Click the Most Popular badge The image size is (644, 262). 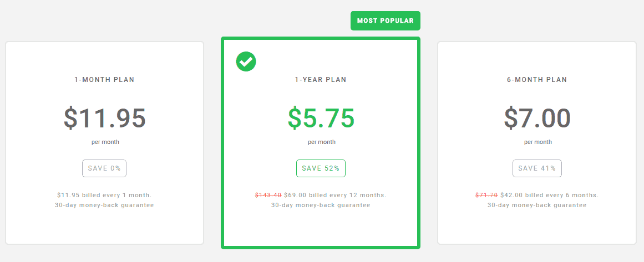pos(386,20)
